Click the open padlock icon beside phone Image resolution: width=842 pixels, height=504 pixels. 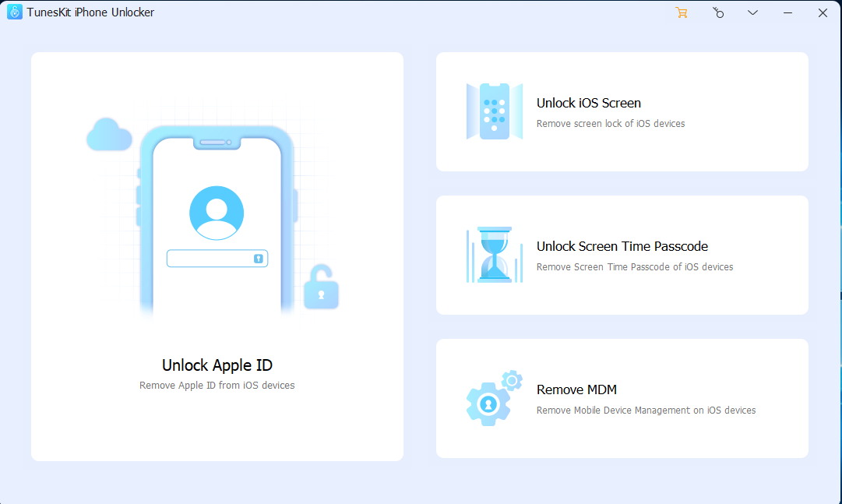coord(321,287)
